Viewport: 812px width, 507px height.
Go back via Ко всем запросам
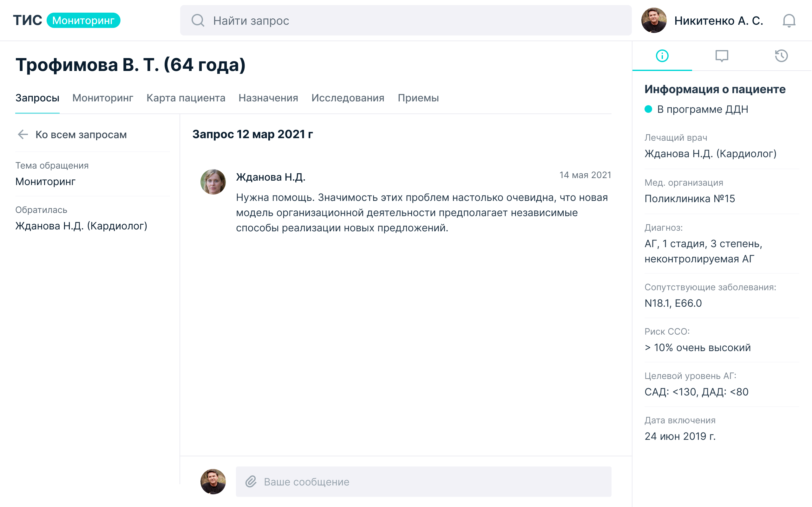[81, 134]
